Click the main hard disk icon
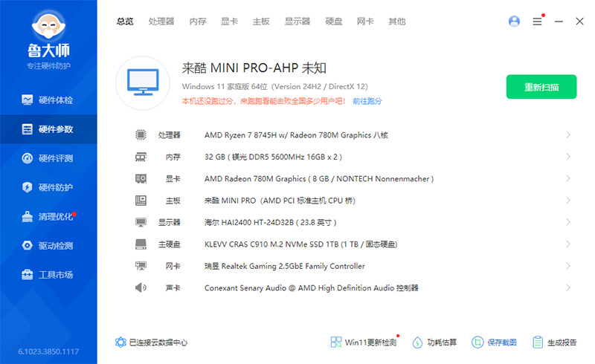This screenshot has height=364, width=595. (x=141, y=244)
